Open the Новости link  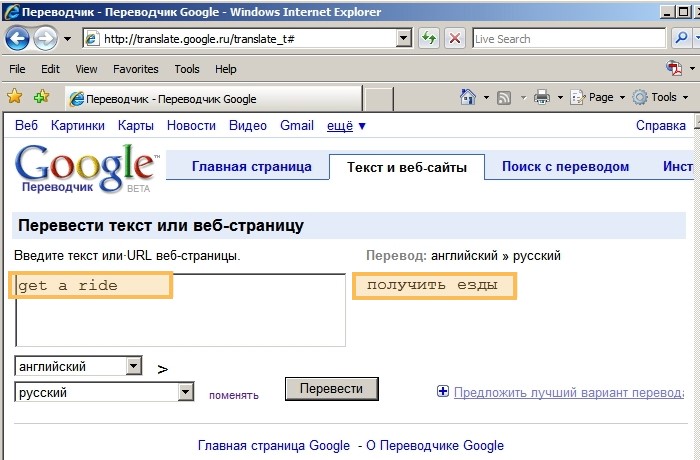[191, 125]
